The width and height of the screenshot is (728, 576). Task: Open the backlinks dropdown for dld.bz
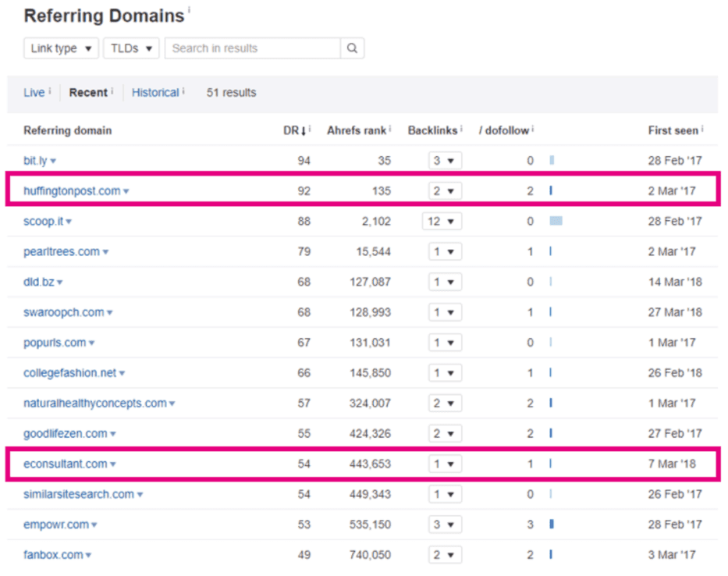click(445, 282)
